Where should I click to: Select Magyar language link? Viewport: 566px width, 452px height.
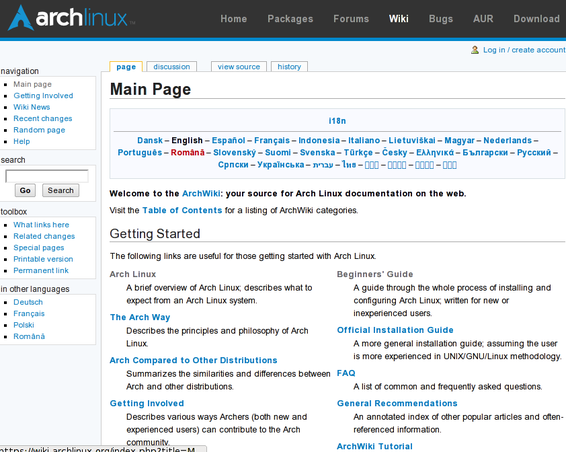[459, 140]
